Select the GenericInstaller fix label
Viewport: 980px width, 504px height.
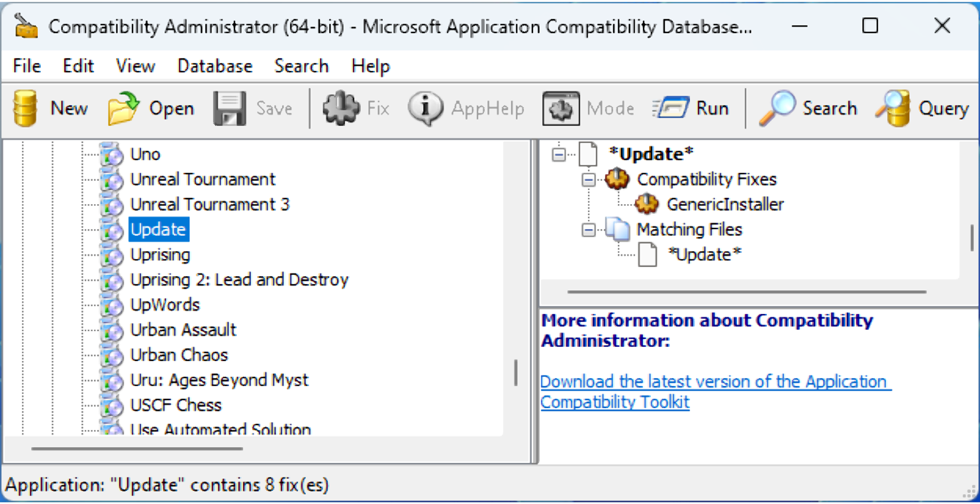(725, 205)
